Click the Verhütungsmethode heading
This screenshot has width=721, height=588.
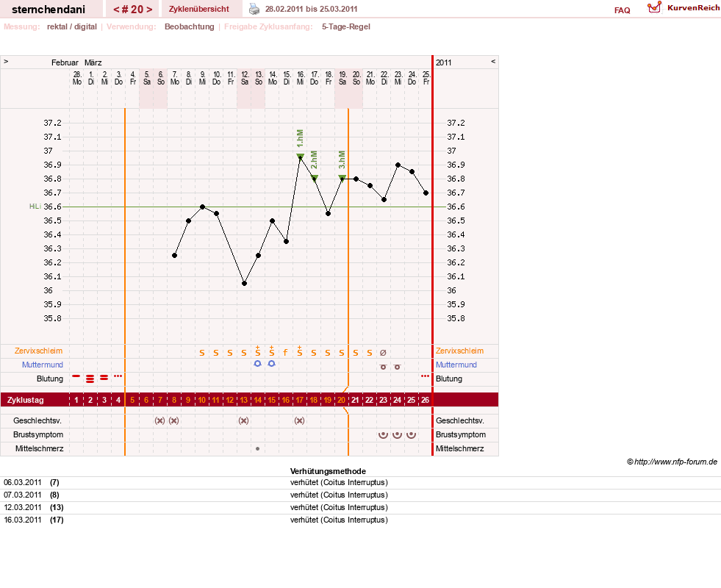pos(328,471)
